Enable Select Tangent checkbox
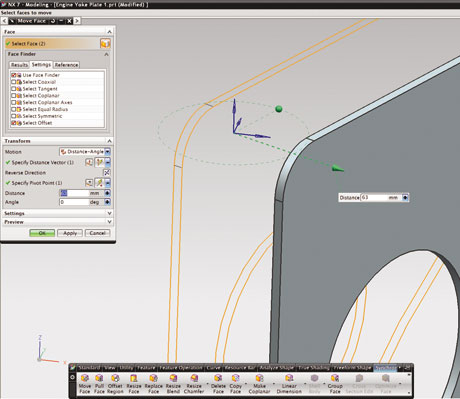The height and width of the screenshot is (399, 460). pos(14,89)
